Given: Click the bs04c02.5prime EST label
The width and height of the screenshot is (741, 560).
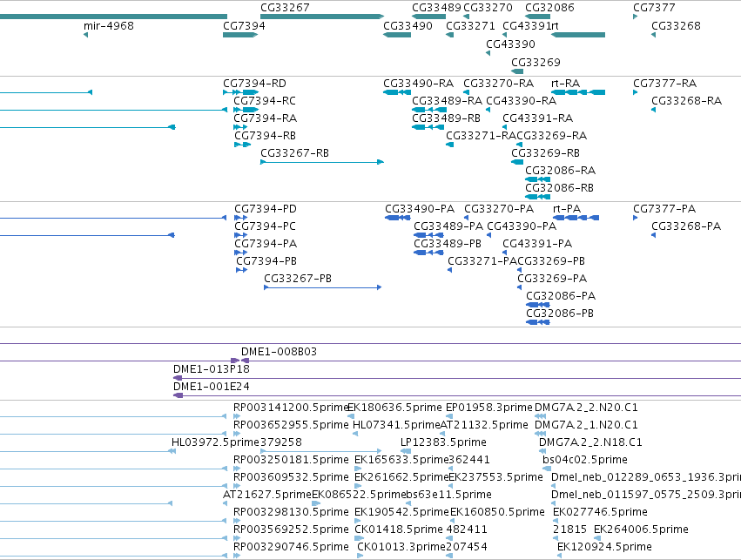Looking at the screenshot, I should 585,460.
